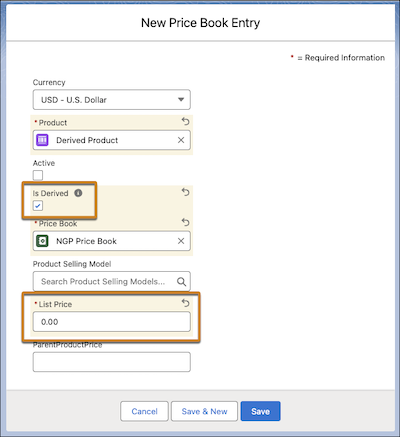Click the purple Derived Product icon
The image size is (400, 437).
tap(42, 140)
